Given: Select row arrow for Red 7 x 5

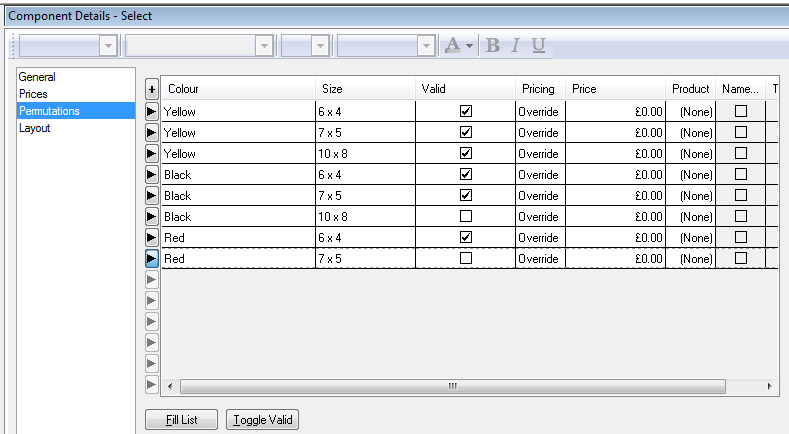Looking at the screenshot, I should pyautogui.click(x=152, y=259).
